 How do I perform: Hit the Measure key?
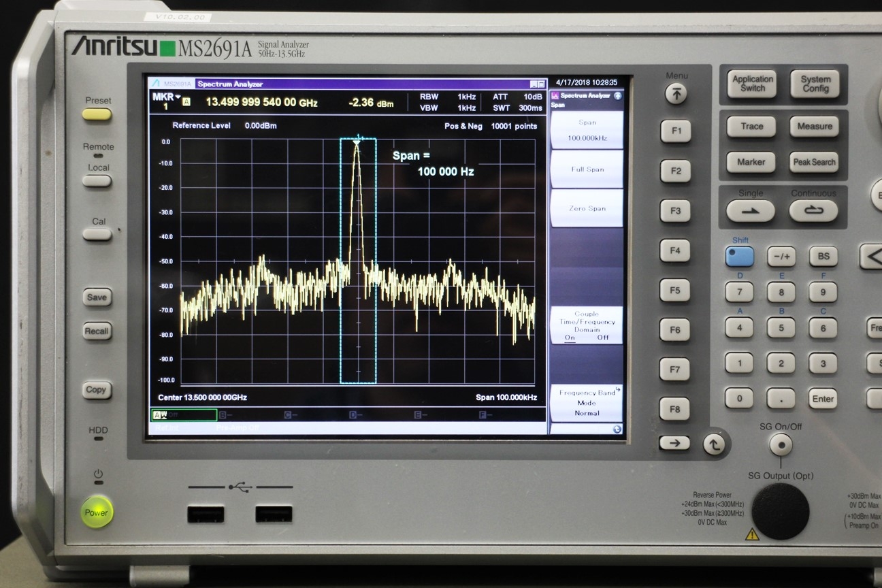[815, 127]
